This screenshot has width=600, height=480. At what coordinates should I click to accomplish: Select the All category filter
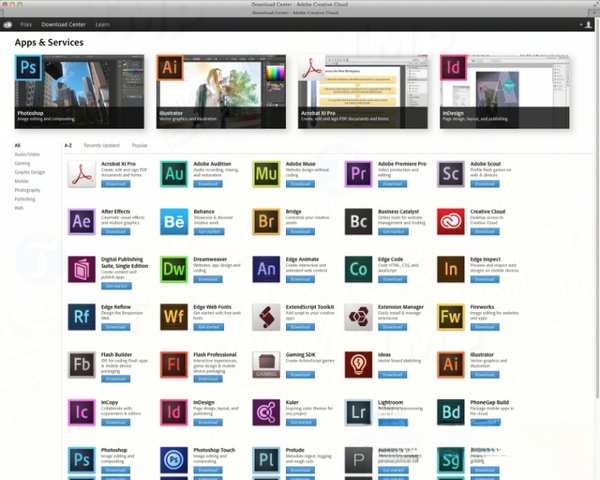17,145
